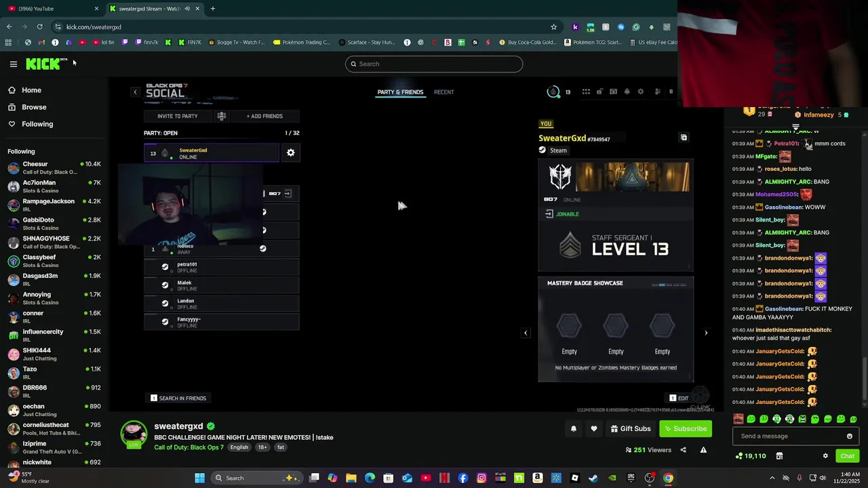Open Steam from the taskbar
The height and width of the screenshot is (488, 868).
[593, 478]
